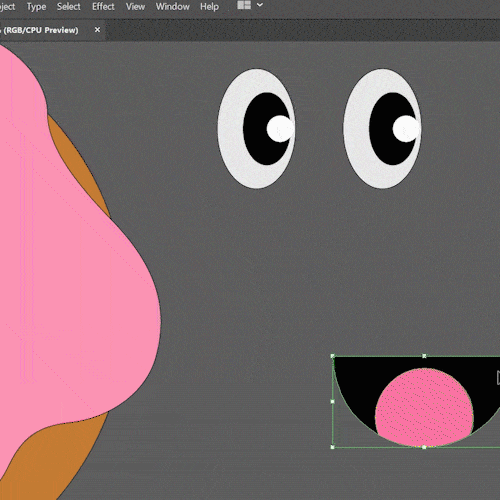Open the Select menu
Viewport: 500px width, 500px height.
pyautogui.click(x=68, y=7)
